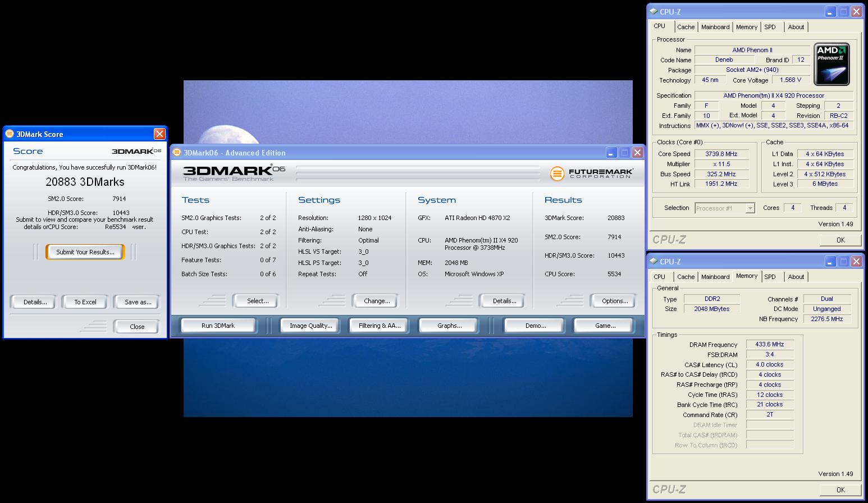Click the GFX entry ATI Radeon HD 4870 X2
Image resolution: width=868 pixels, height=503 pixels.
pos(477,218)
